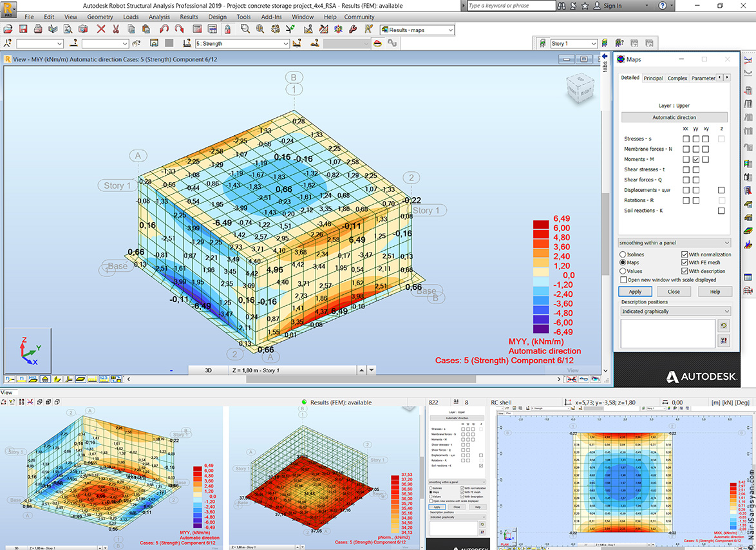Click the Close button in Maps
This screenshot has width=756, height=550.
click(674, 292)
